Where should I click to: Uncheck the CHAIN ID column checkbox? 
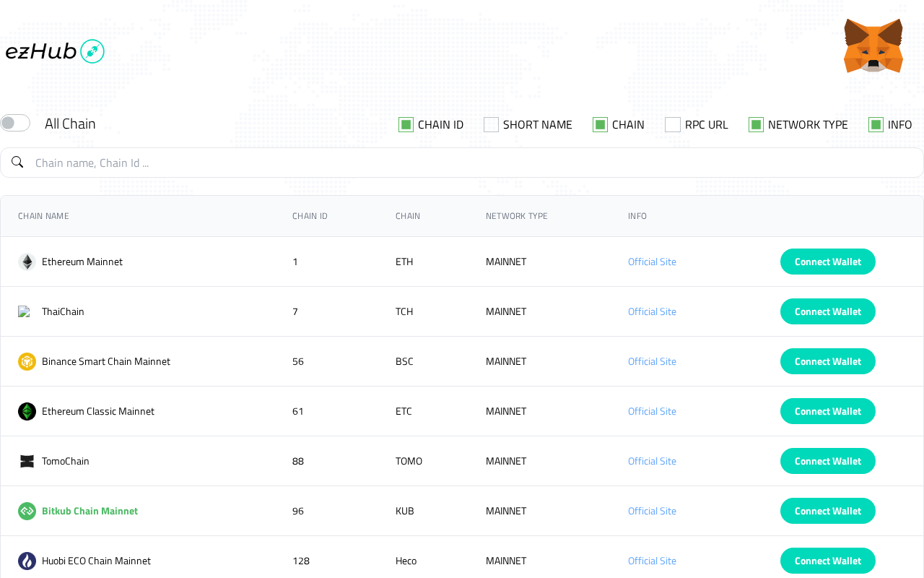coord(406,124)
